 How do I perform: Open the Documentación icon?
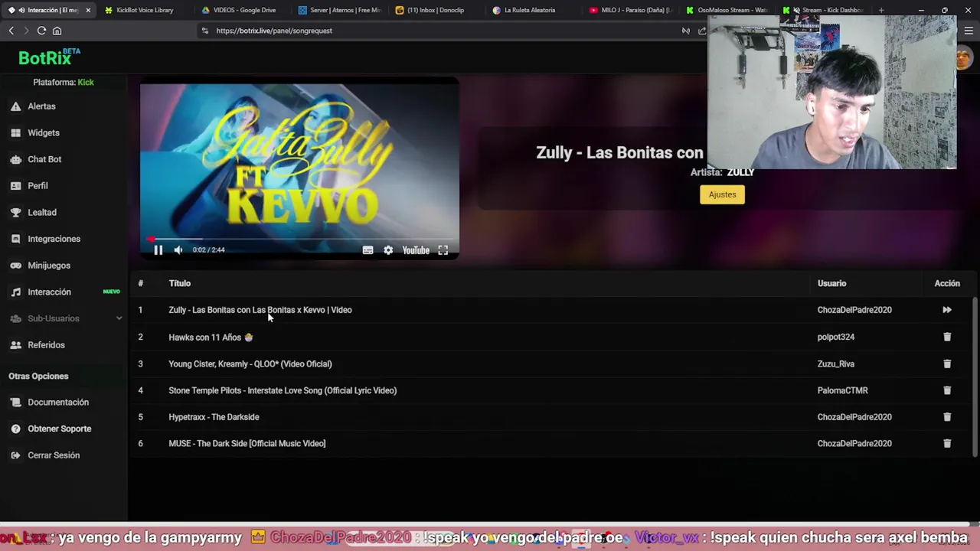15,403
